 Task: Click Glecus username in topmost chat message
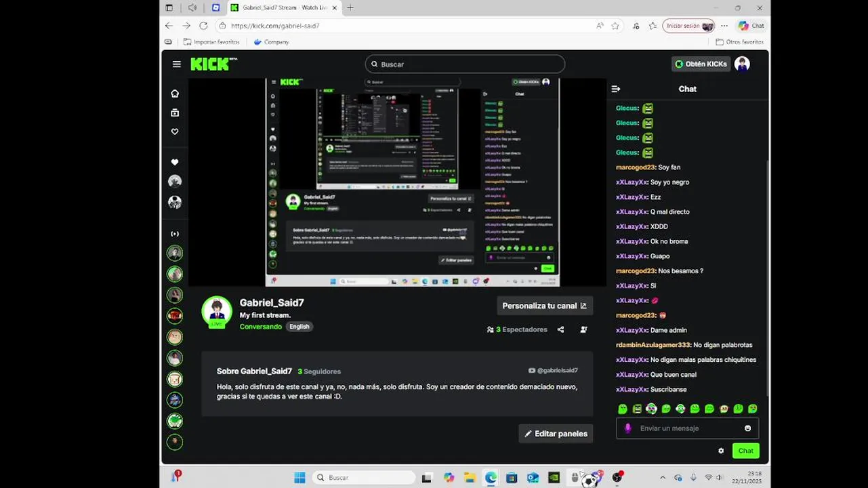[627, 108]
